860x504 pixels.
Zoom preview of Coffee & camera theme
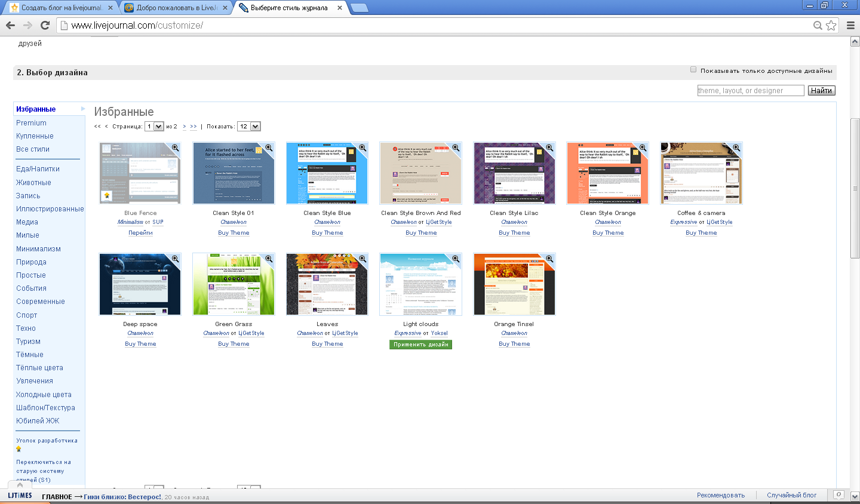[x=736, y=147]
